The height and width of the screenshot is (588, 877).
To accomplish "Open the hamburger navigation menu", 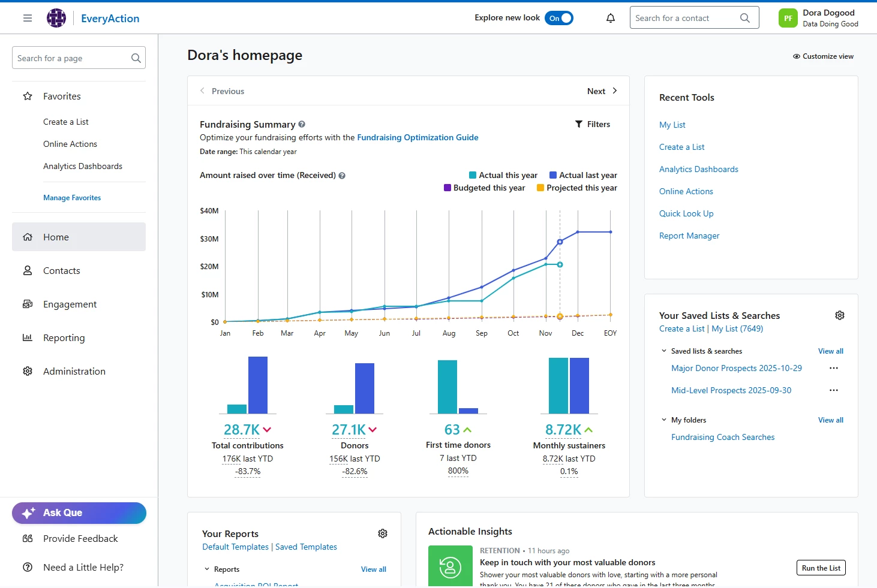I will [x=28, y=18].
